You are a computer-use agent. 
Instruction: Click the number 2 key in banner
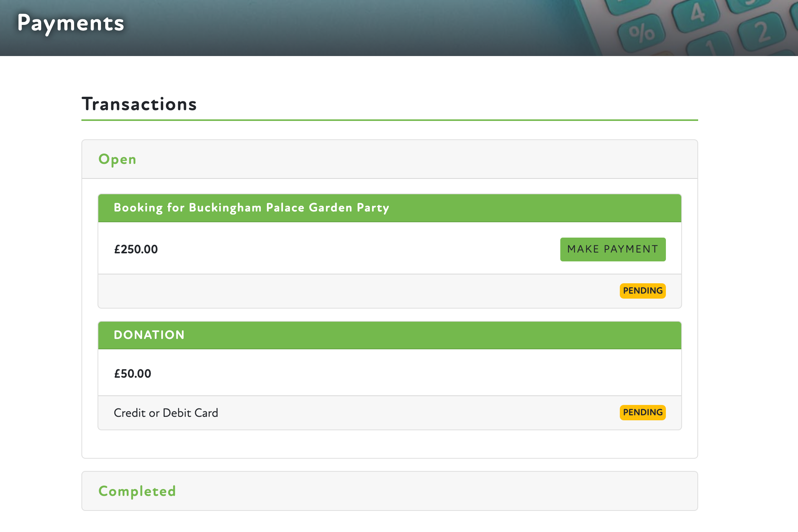pyautogui.click(x=762, y=33)
